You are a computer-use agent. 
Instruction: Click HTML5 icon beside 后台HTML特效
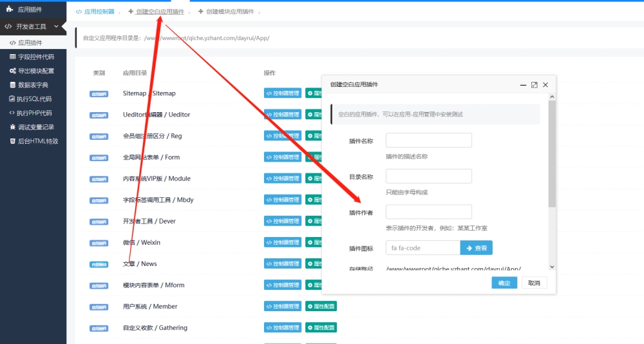click(13, 141)
